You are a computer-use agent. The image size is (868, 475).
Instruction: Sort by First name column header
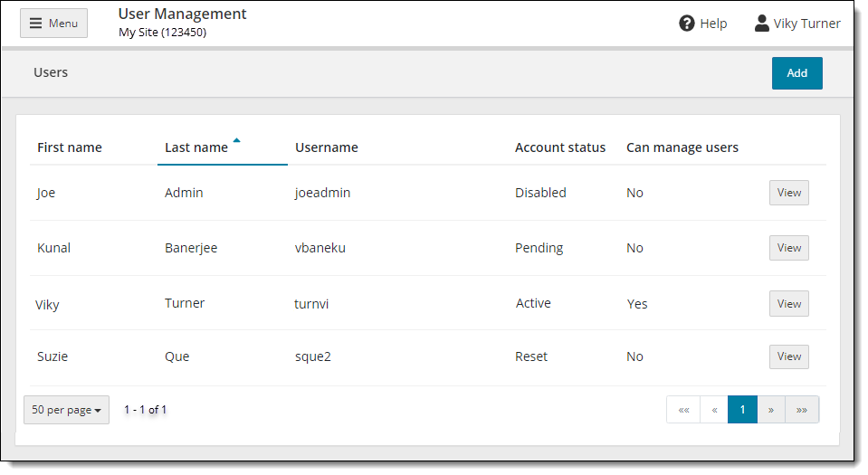[x=70, y=147]
